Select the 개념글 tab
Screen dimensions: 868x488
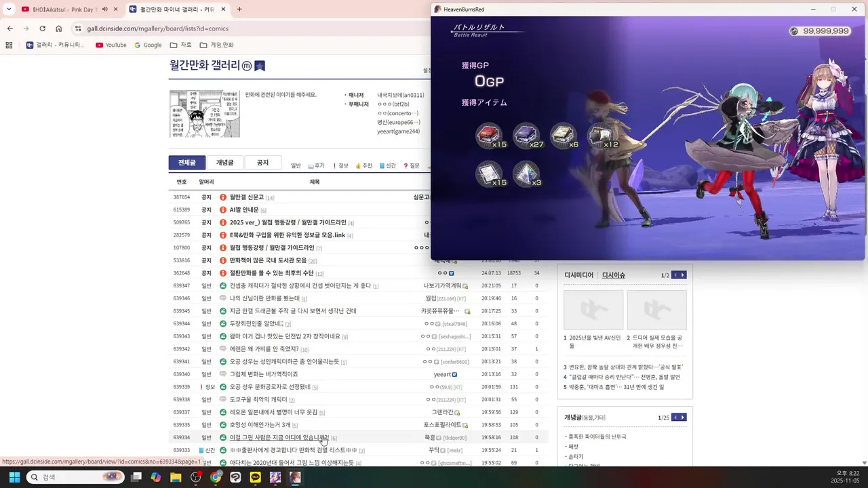(224, 163)
